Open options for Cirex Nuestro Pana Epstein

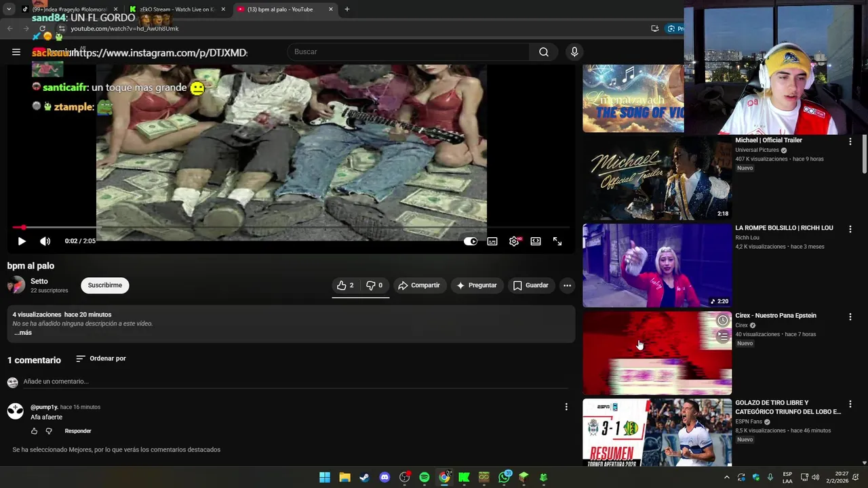tap(850, 317)
